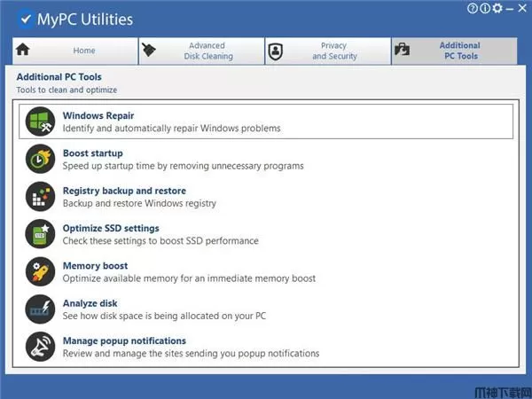The image size is (532, 399).
Task: Click the MyPC Utilities checkmark logo
Action: point(26,19)
